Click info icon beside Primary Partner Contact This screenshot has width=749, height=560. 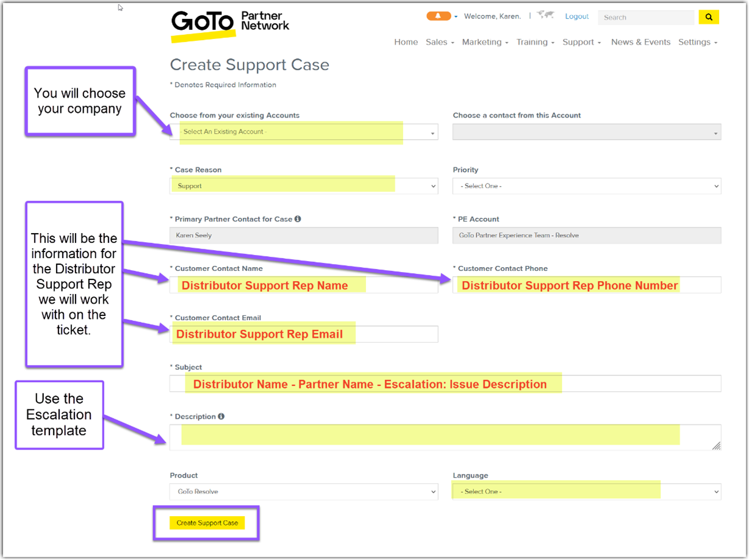click(x=298, y=219)
